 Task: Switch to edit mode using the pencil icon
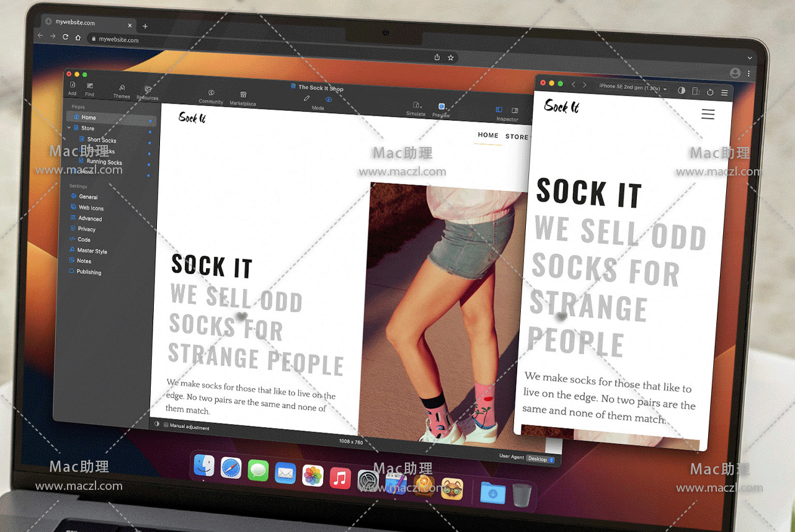click(x=306, y=99)
